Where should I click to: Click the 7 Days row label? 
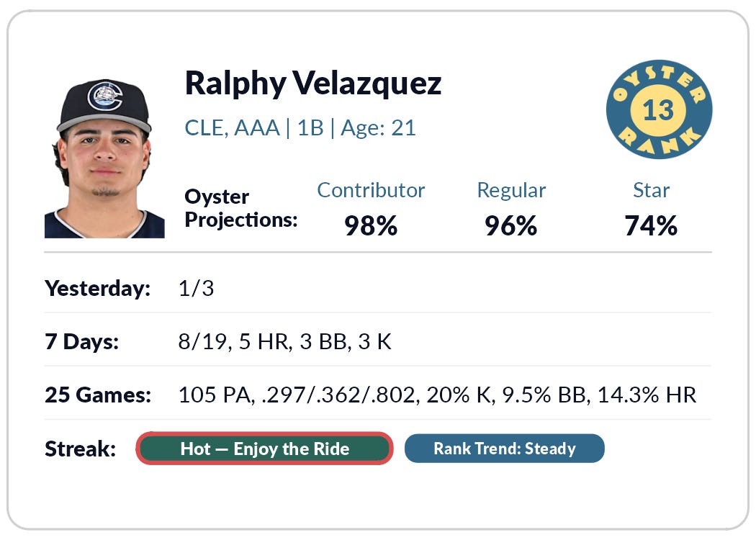point(82,341)
